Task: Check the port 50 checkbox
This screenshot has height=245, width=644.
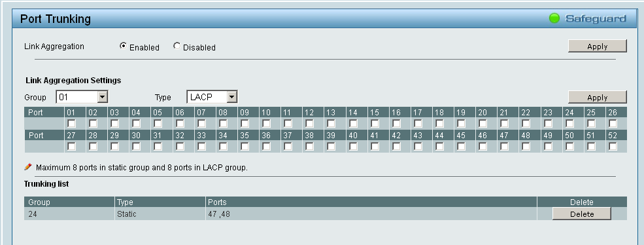Action: click(x=569, y=146)
